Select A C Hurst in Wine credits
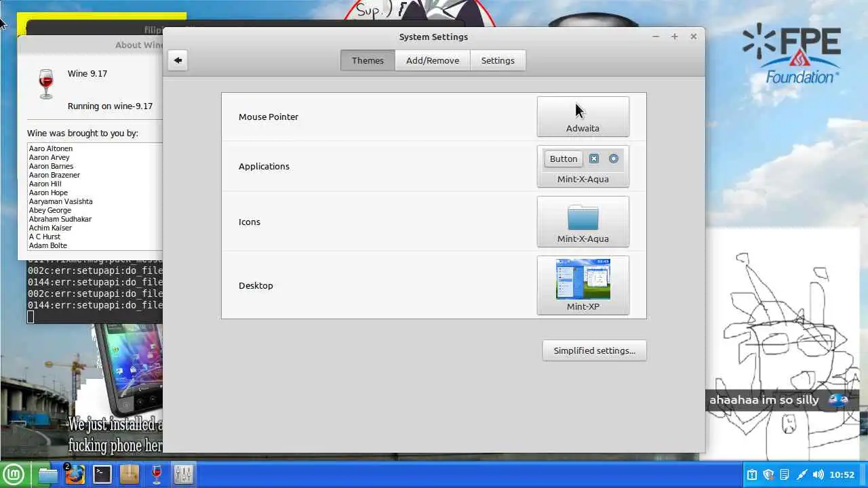The width and height of the screenshot is (868, 488). point(44,237)
